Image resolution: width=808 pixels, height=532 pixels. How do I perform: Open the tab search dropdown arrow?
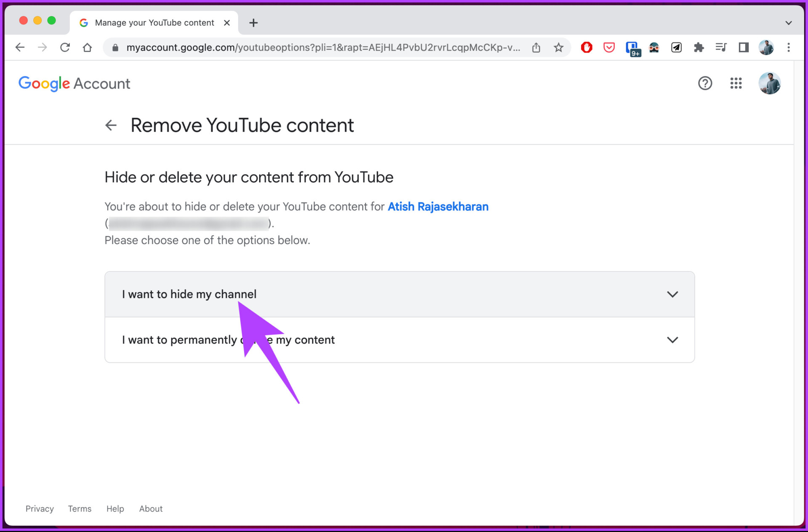point(788,23)
